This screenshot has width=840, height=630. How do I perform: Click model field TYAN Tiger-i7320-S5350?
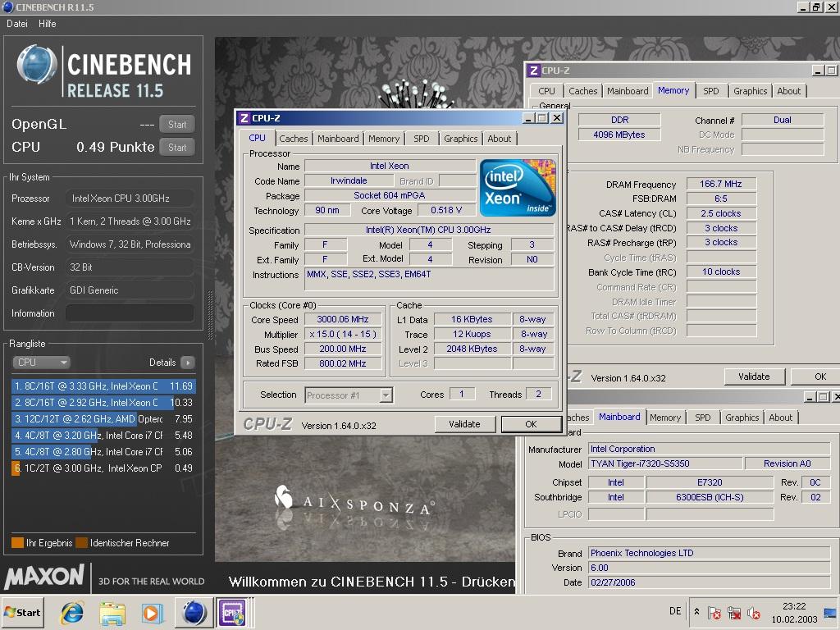click(x=665, y=464)
